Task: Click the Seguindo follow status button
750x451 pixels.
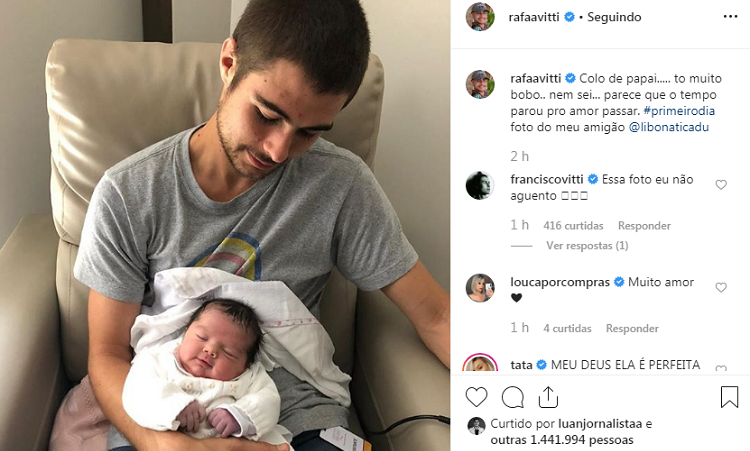Action: 614,17
